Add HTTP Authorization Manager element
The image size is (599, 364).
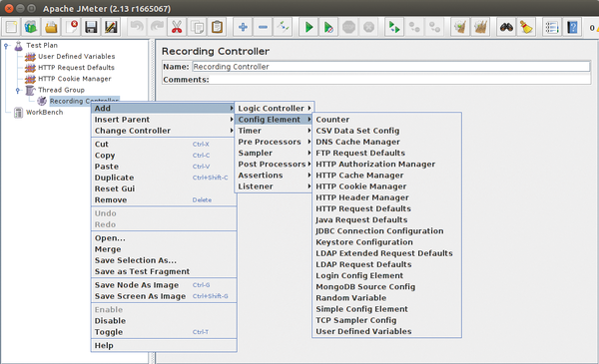[x=386, y=165]
